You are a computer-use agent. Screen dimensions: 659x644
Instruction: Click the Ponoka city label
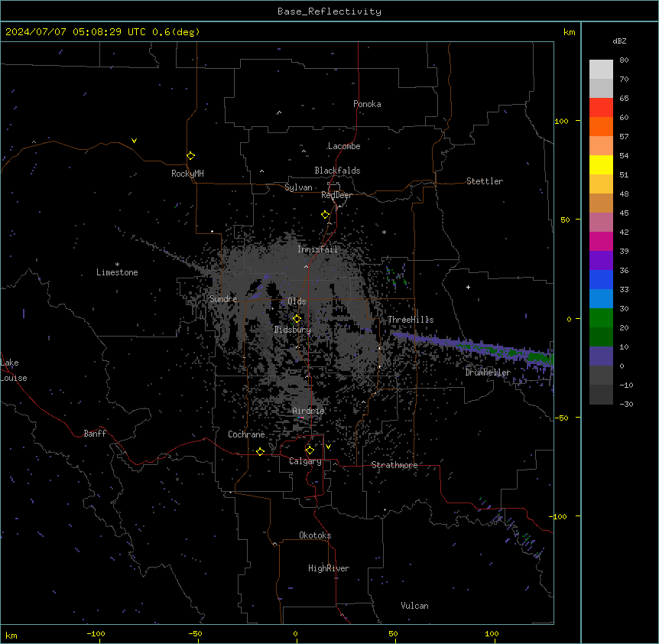367,104
